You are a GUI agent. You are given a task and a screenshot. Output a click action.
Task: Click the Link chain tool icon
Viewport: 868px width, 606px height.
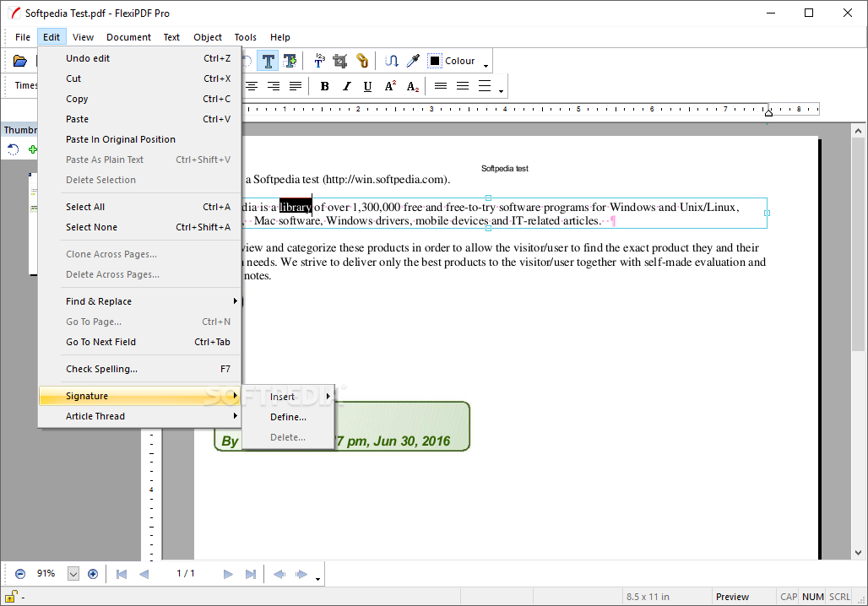(362, 61)
